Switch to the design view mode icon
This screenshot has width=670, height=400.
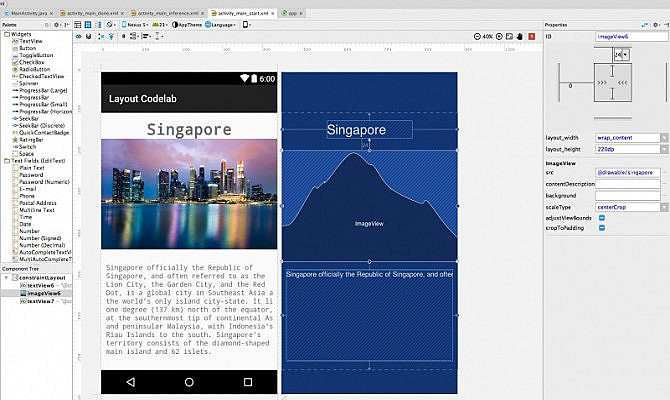coord(78,25)
